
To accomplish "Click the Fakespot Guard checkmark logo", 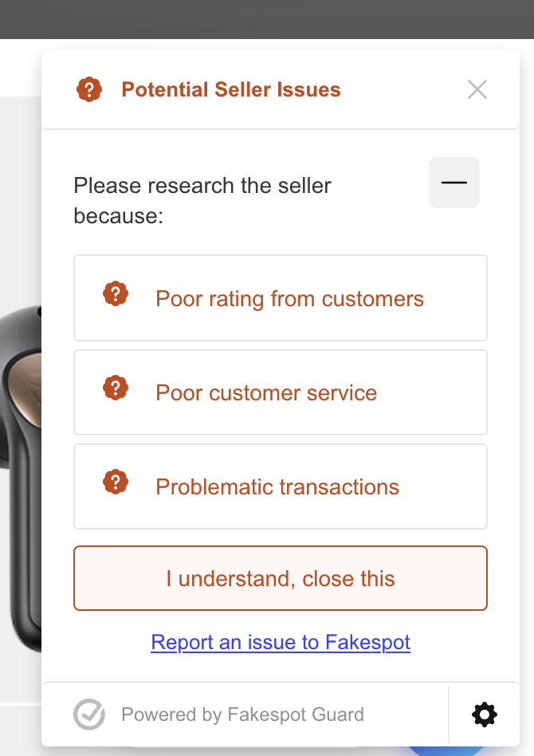I will 89,714.
